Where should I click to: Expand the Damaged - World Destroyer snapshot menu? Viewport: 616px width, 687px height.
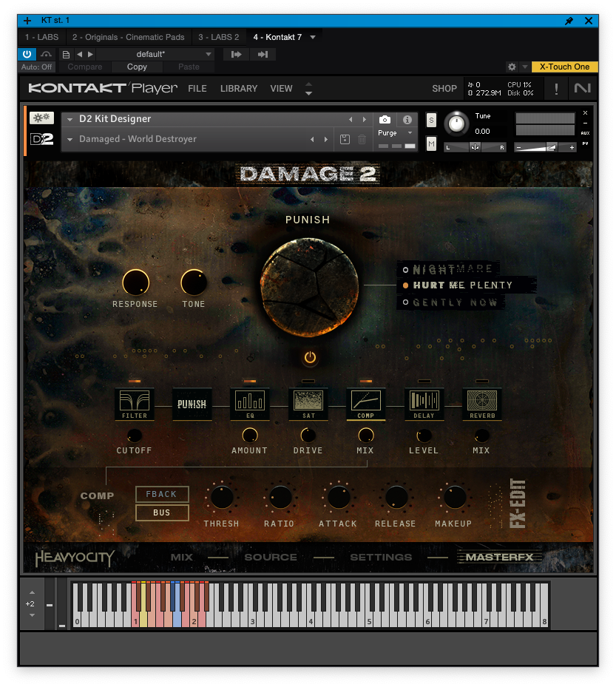70,139
